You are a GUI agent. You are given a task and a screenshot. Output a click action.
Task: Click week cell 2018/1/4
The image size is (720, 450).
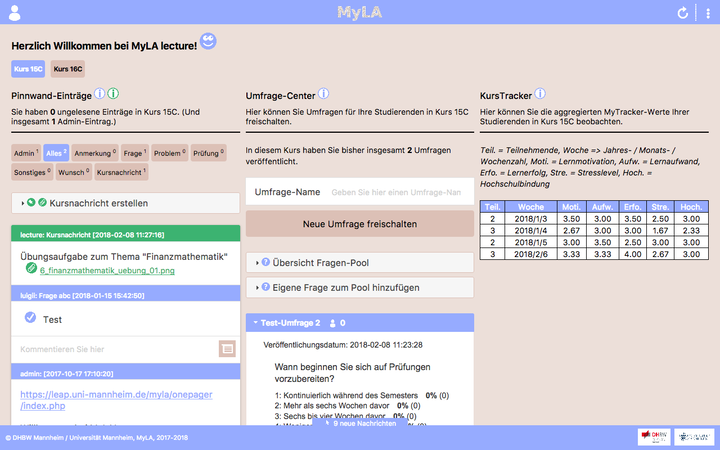[x=530, y=231]
